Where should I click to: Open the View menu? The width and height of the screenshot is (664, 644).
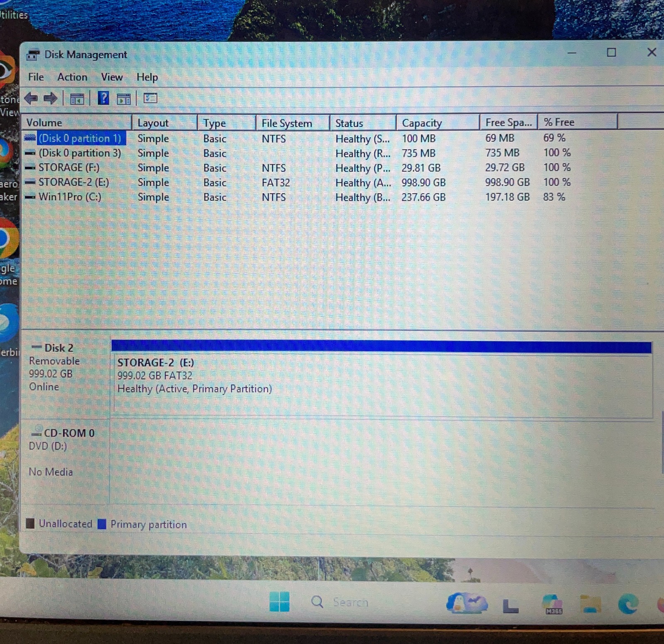112,77
